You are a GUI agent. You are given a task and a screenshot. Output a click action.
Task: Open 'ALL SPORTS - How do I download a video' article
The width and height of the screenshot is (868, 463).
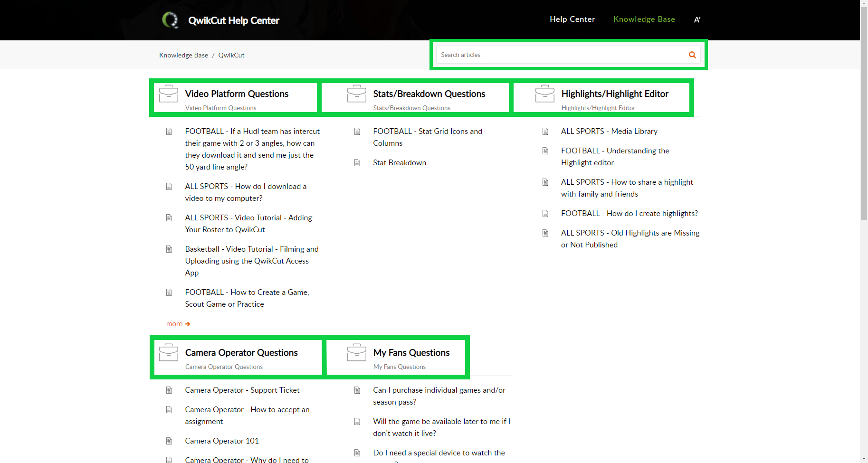pos(246,192)
